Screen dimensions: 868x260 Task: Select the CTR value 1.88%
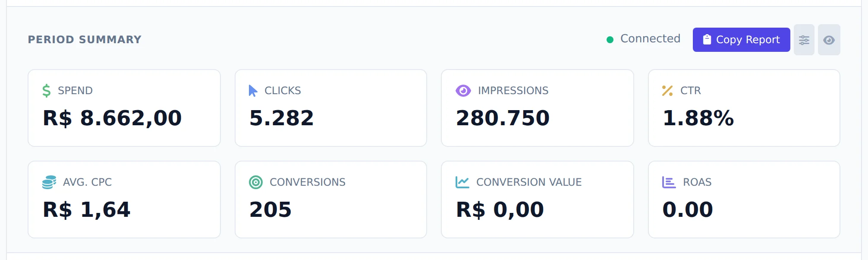click(698, 118)
